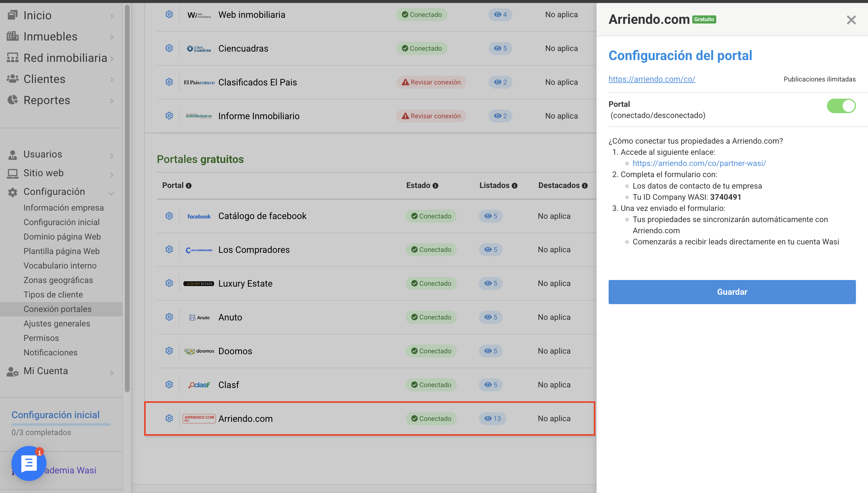Expand the Inmuebles menu chevron
868x493 pixels.
(112, 37)
